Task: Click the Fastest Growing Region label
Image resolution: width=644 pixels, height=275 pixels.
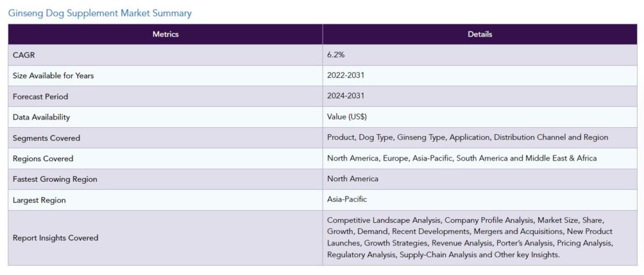Action: pos(55,179)
